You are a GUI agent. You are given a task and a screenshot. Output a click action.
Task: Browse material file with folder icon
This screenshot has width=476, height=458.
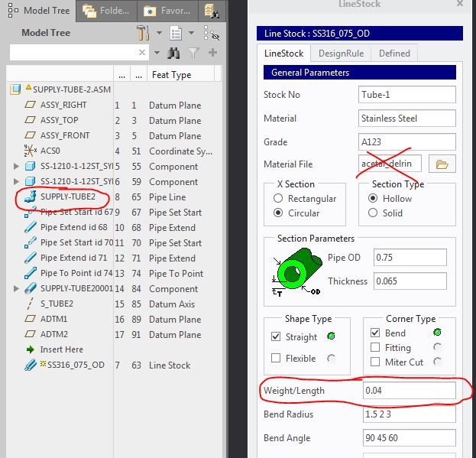pos(442,164)
